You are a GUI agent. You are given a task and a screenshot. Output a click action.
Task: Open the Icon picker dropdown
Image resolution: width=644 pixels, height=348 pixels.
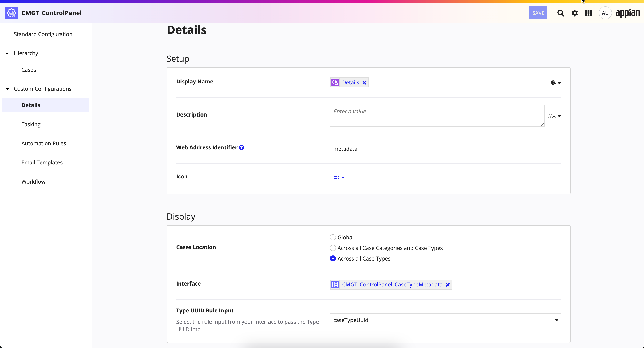coord(339,177)
